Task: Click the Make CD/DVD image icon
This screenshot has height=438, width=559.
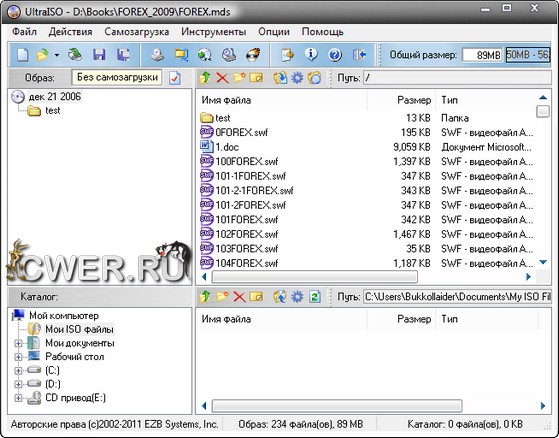Action: pyautogui.click(x=157, y=55)
